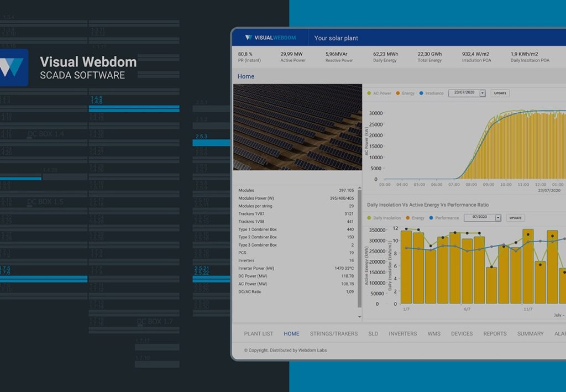
Task: Open the SUMMARY tab
Action: click(x=530, y=333)
